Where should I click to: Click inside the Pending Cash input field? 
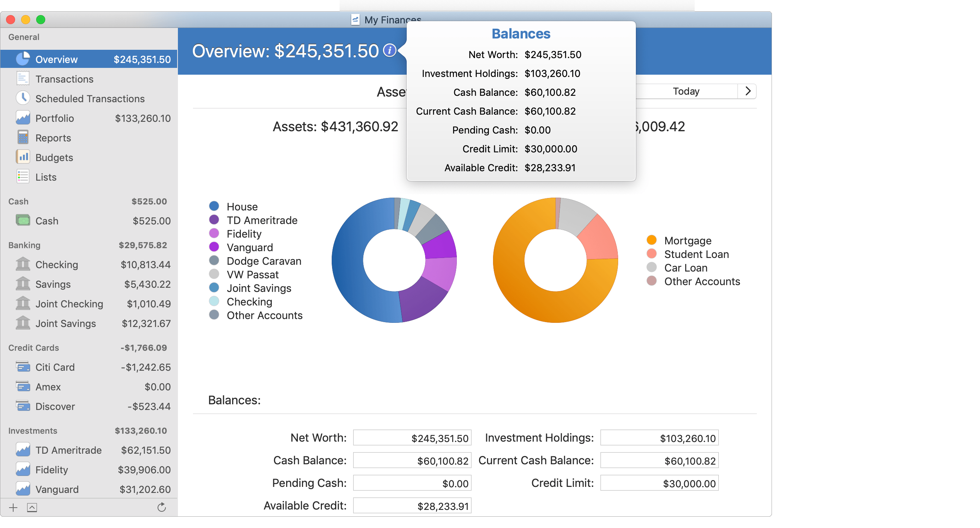point(412,483)
